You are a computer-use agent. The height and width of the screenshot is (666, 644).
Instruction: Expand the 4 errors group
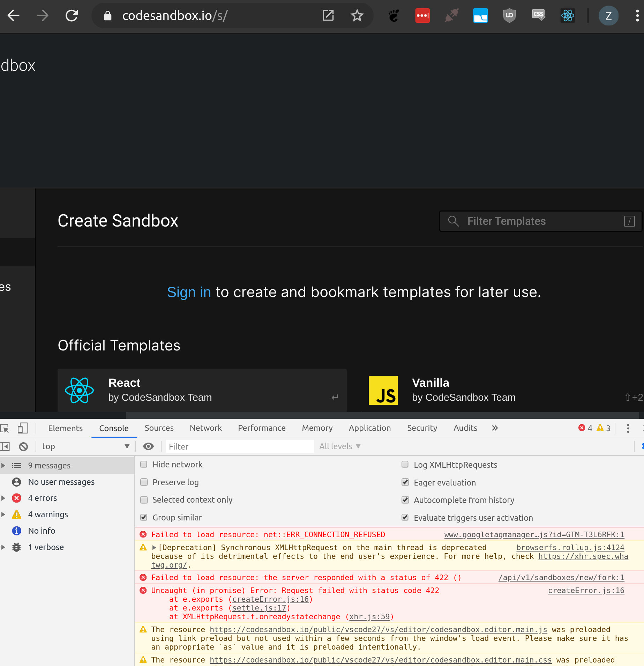[3, 498]
